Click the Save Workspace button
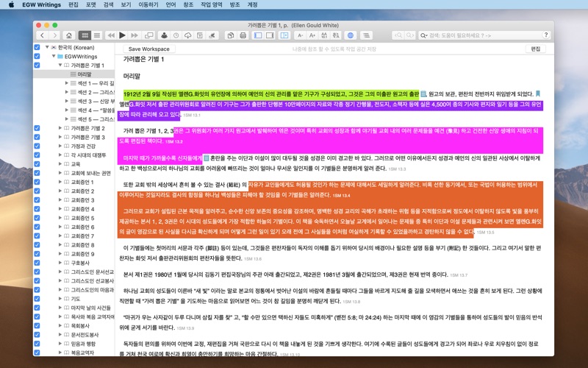The width and height of the screenshot is (588, 368). tap(149, 49)
